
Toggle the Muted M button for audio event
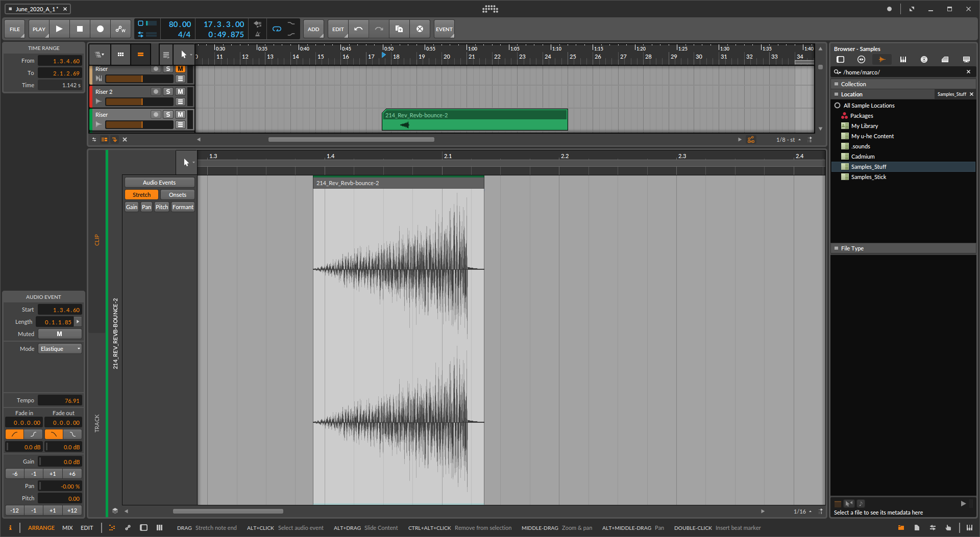[60, 334]
